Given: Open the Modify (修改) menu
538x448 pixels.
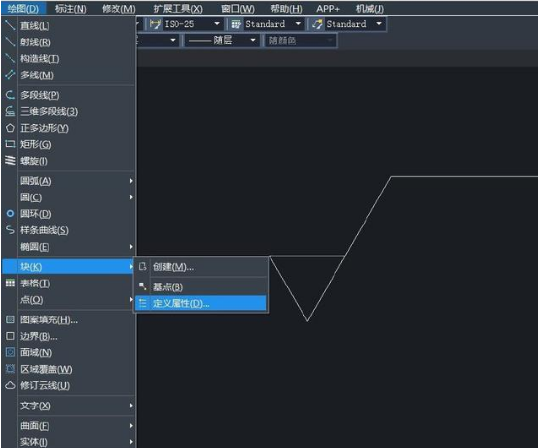Looking at the screenshot, I should click(119, 9).
